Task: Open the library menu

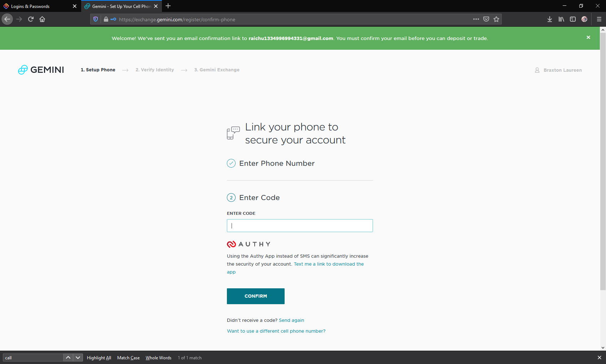Action: pos(561,19)
